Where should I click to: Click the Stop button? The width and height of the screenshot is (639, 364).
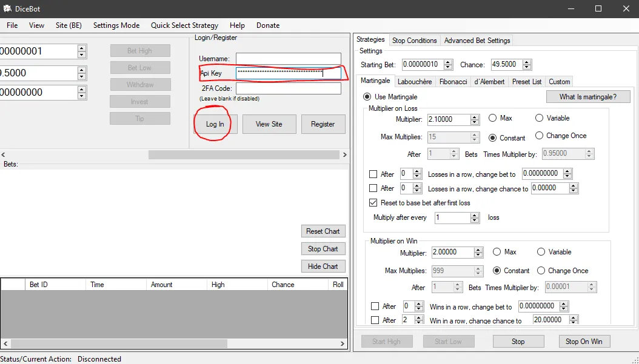(518, 341)
